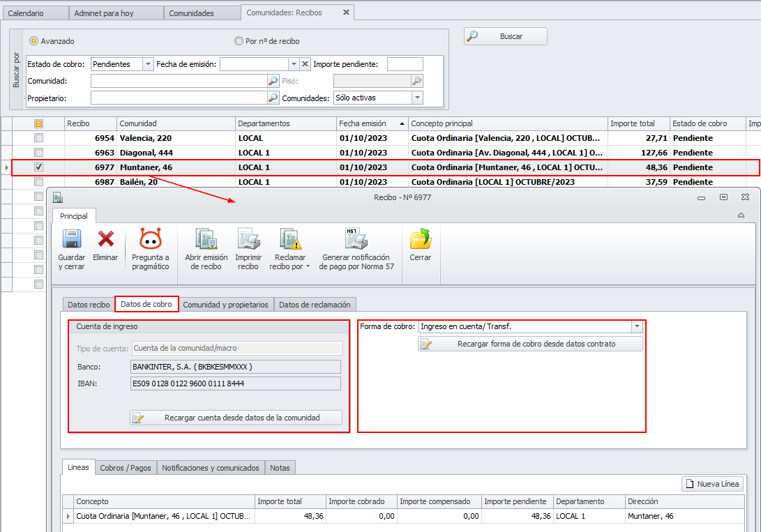Click the Guardar y cerrar disk icon
This screenshot has width=761, height=532.
[71, 239]
